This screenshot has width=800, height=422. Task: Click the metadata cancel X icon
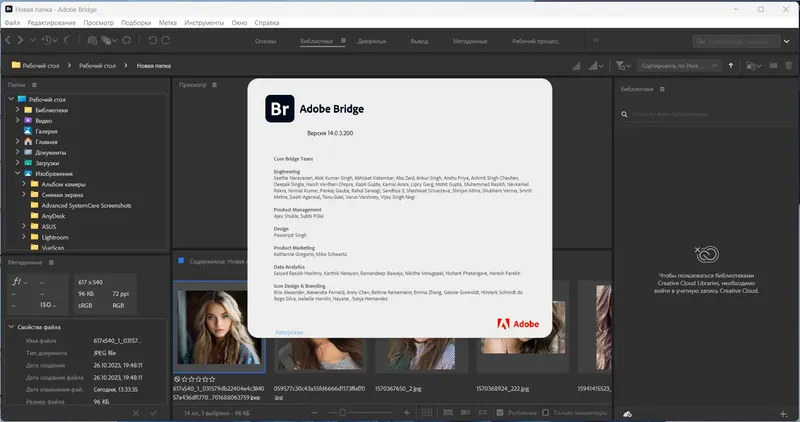click(x=136, y=413)
